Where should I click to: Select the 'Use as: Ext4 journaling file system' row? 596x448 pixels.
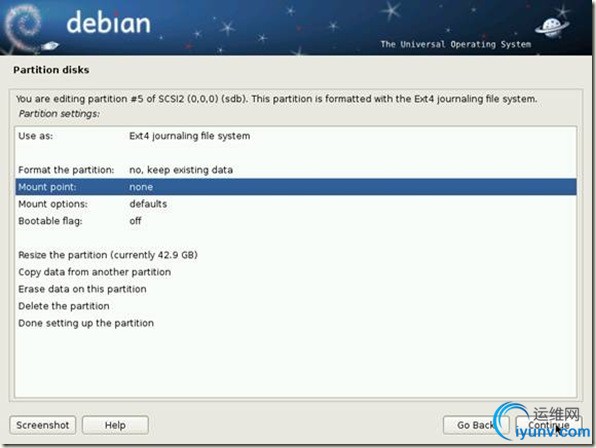(296, 136)
